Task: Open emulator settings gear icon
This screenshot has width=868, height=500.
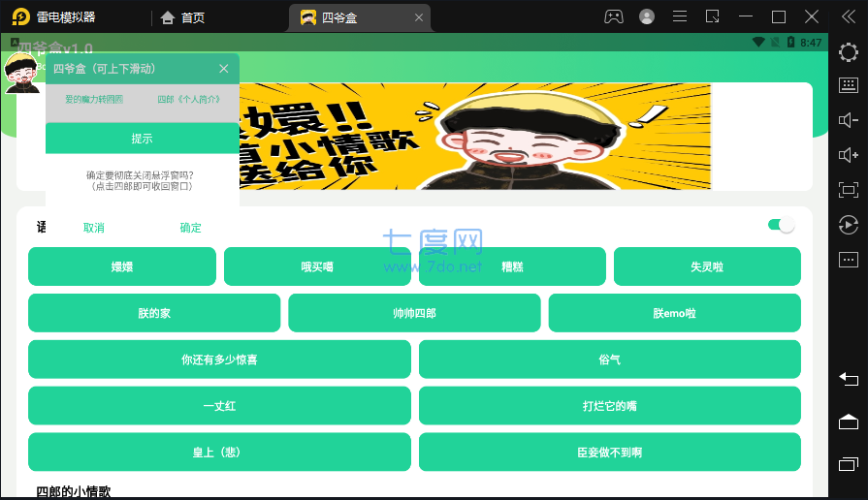Action: [x=848, y=52]
